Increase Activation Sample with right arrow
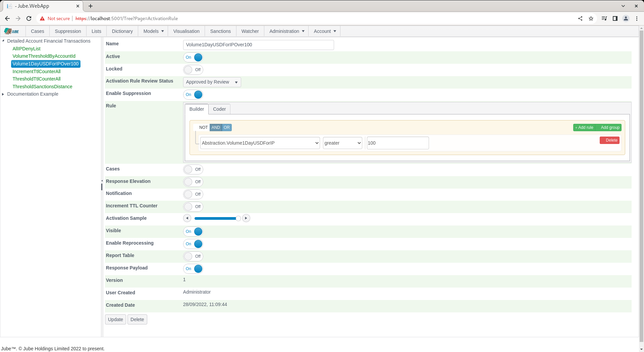644x352 pixels. 246,218
